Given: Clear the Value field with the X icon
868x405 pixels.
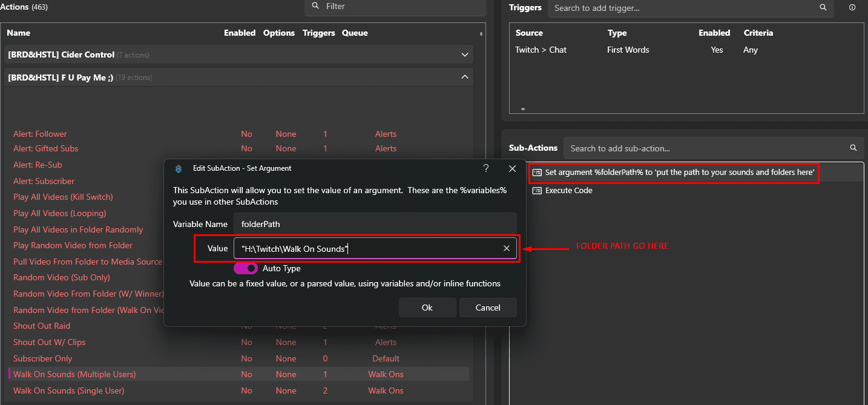Looking at the screenshot, I should tap(507, 248).
